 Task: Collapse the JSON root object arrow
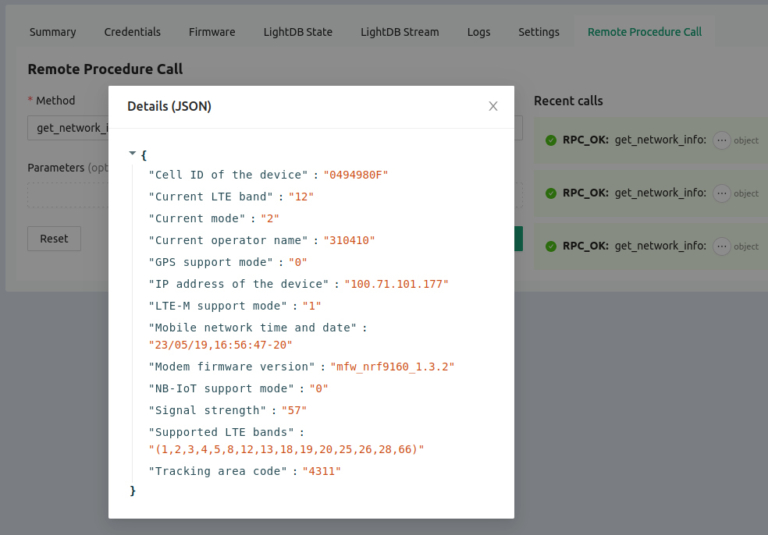[x=132, y=154]
